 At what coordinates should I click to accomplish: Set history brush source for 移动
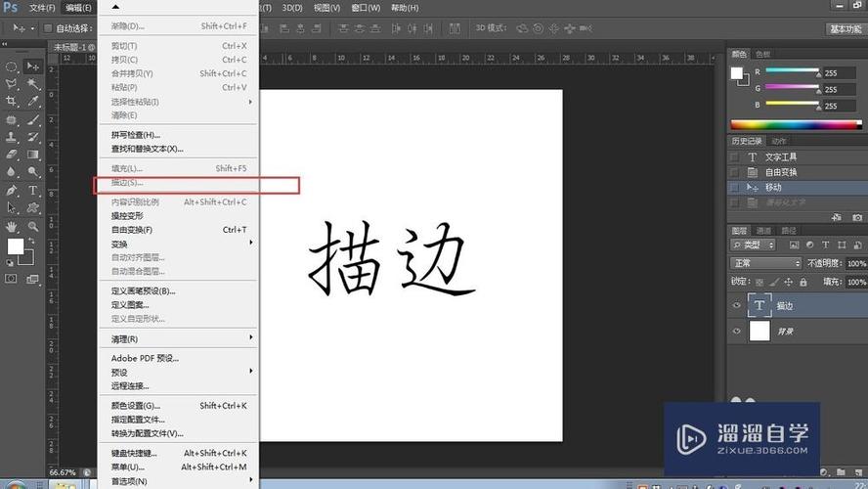(x=735, y=188)
